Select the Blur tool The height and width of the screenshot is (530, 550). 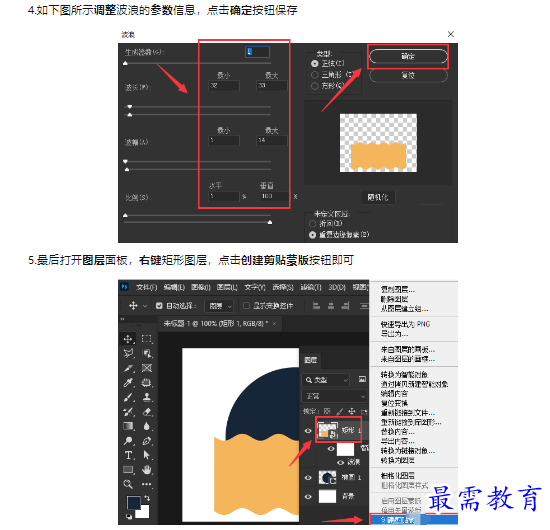147,426
